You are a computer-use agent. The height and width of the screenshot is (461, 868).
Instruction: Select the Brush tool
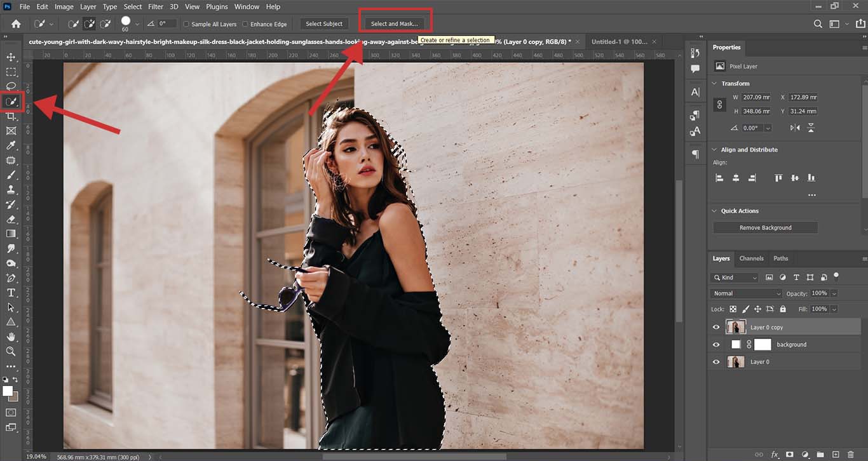(11, 175)
